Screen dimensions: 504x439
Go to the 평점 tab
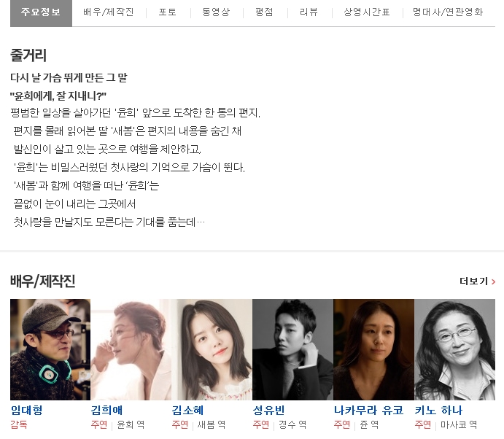point(264,12)
